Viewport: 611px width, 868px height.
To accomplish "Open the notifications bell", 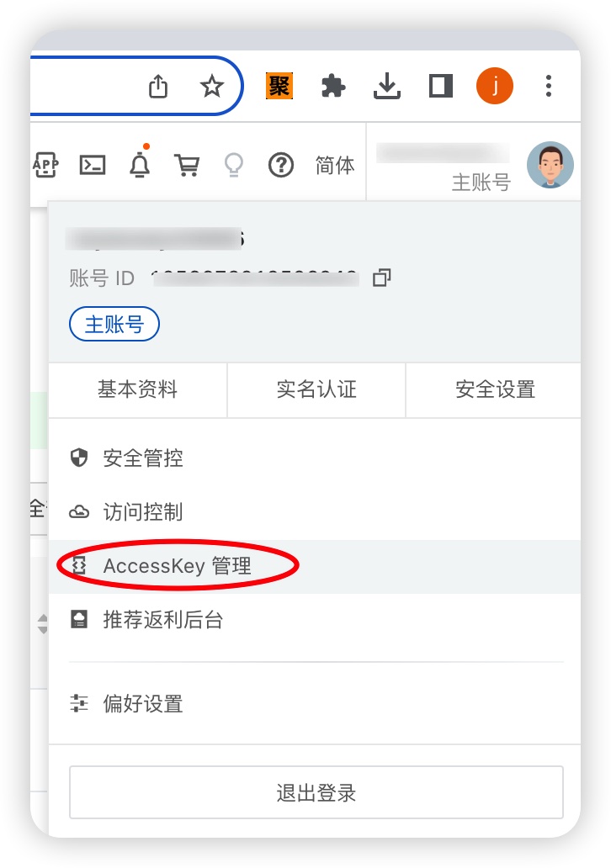I will click(x=140, y=164).
